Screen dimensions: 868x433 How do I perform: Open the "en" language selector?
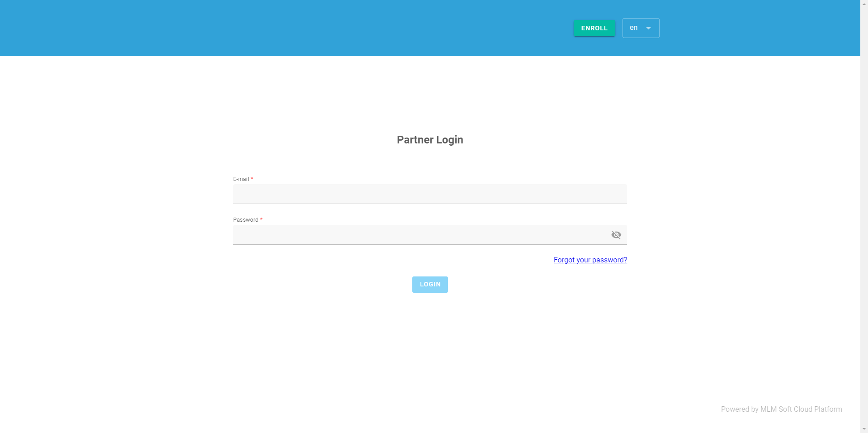click(x=641, y=28)
